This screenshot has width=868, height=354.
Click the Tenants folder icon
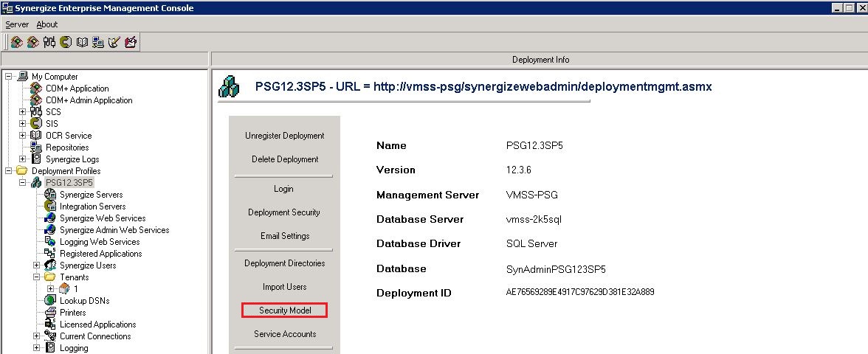point(50,277)
